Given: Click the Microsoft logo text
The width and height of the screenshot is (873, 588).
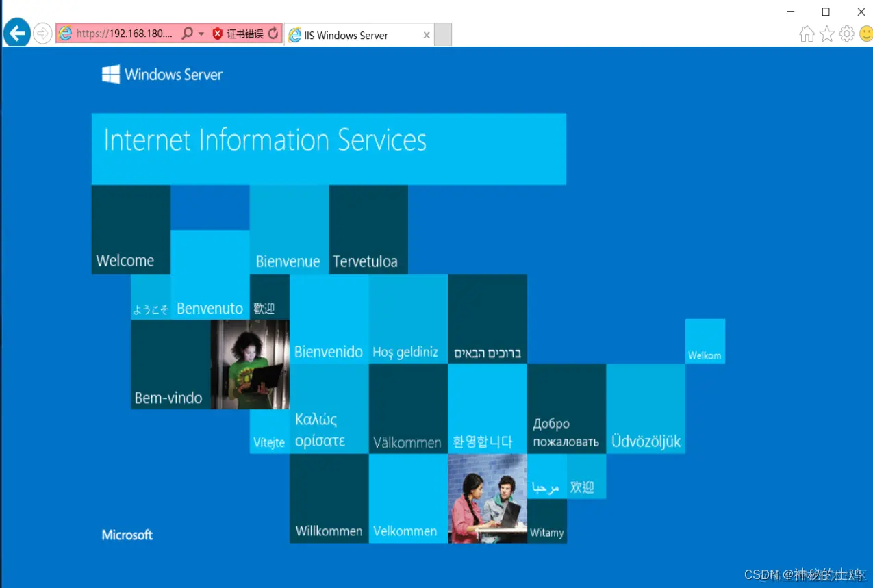Looking at the screenshot, I should tap(127, 535).
